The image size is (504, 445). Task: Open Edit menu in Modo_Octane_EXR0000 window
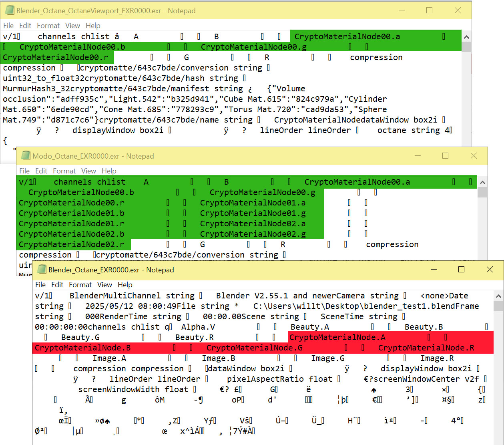(41, 171)
